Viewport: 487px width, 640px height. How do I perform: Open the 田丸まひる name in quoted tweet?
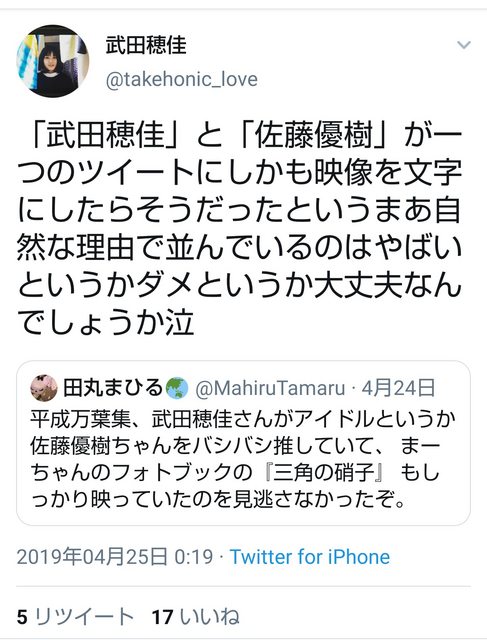tap(113, 388)
